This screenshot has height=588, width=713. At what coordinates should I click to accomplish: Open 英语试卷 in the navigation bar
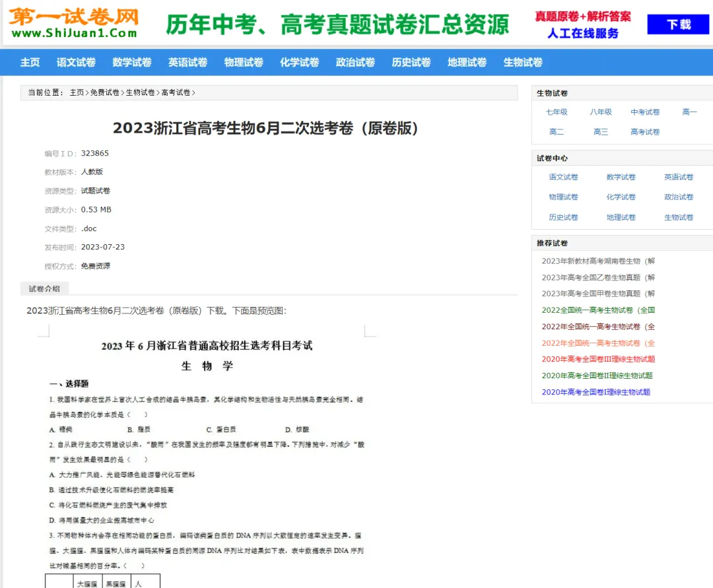(187, 62)
